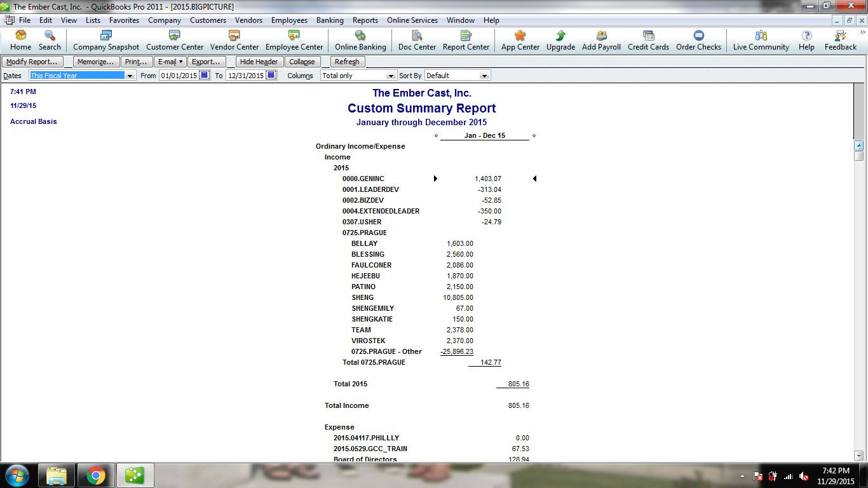Viewport: 868px width, 488px height.
Task: Open the Vendor Center
Action: coord(234,40)
